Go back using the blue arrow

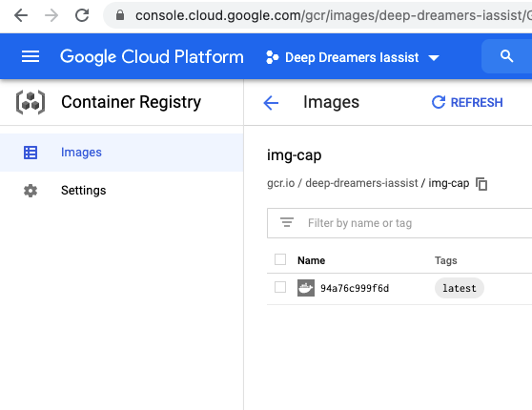[271, 103]
